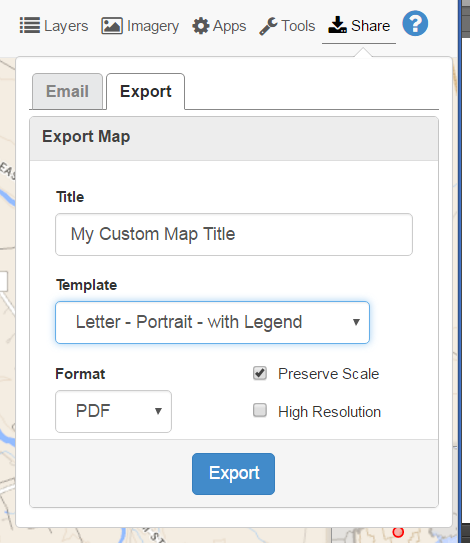Switch to the Email tab
This screenshot has height=543, width=470.
[x=68, y=91]
